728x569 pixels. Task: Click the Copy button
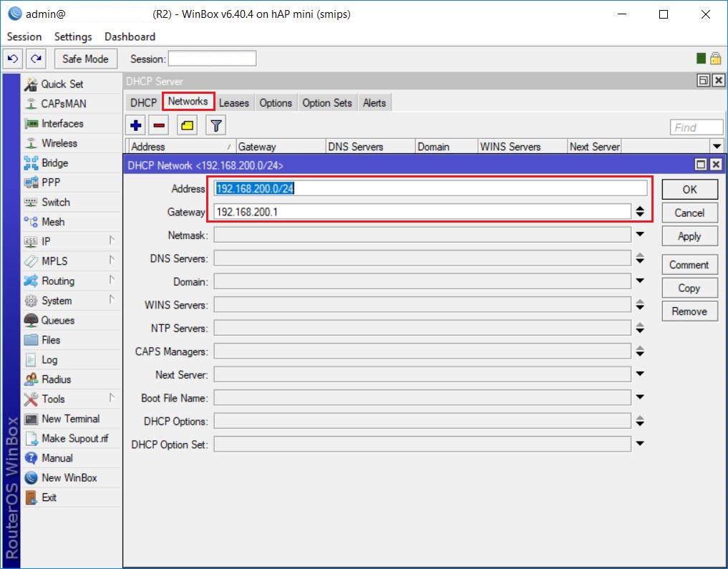click(689, 288)
